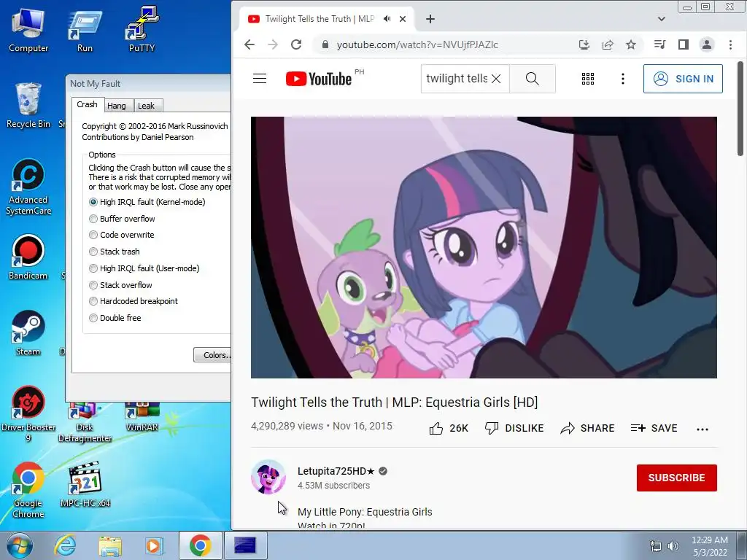Open Chrome three-dot menu
The width and height of the screenshot is (747, 560).
730,44
